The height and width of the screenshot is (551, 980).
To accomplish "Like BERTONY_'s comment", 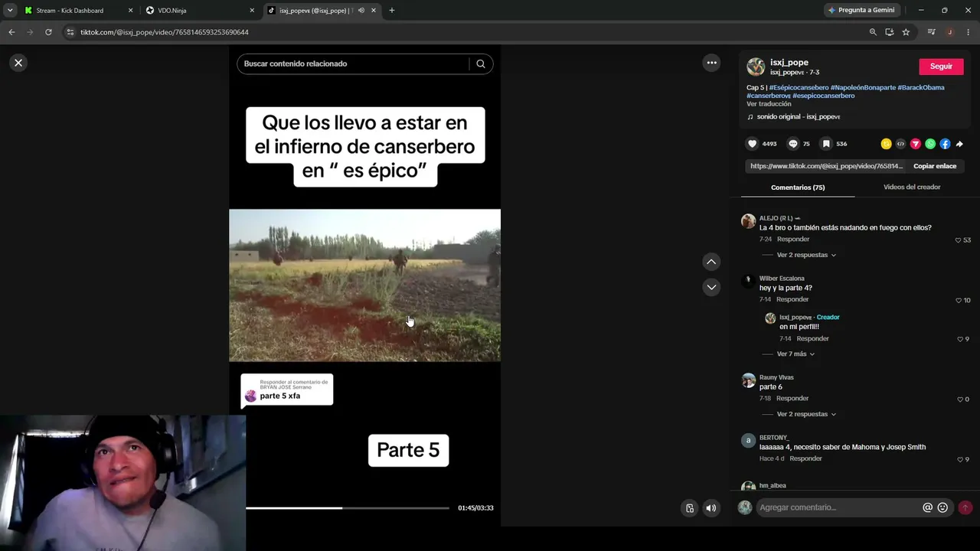I will (959, 459).
